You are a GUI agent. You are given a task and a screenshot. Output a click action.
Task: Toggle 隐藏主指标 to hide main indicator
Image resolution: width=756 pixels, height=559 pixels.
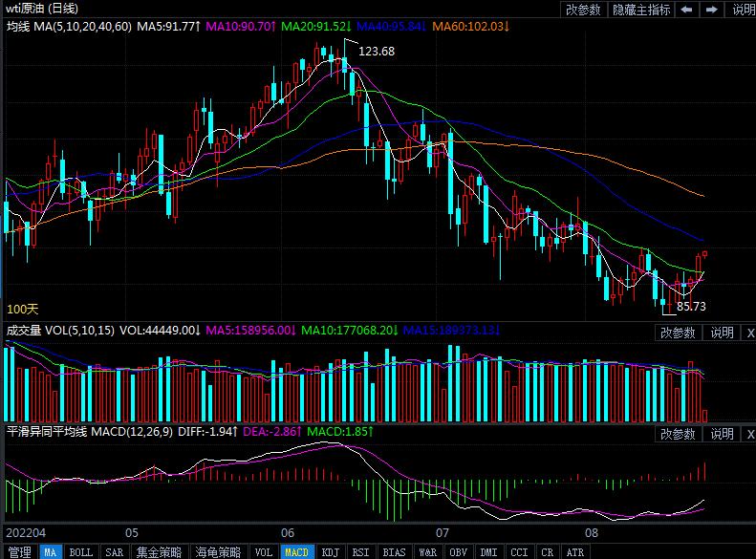click(639, 10)
